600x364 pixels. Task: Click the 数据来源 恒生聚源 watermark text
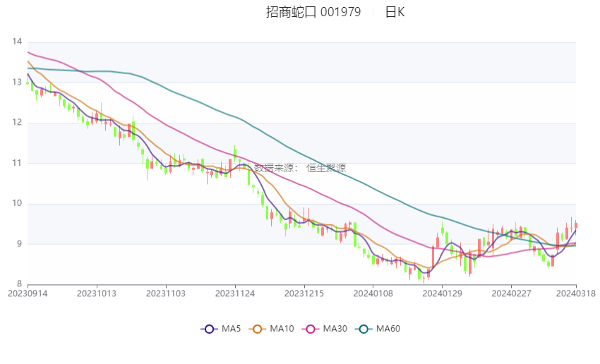pos(300,168)
